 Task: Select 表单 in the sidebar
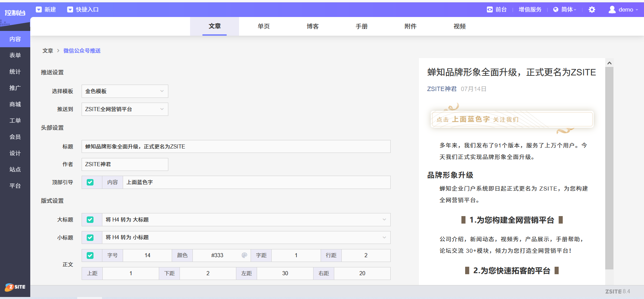(x=15, y=55)
